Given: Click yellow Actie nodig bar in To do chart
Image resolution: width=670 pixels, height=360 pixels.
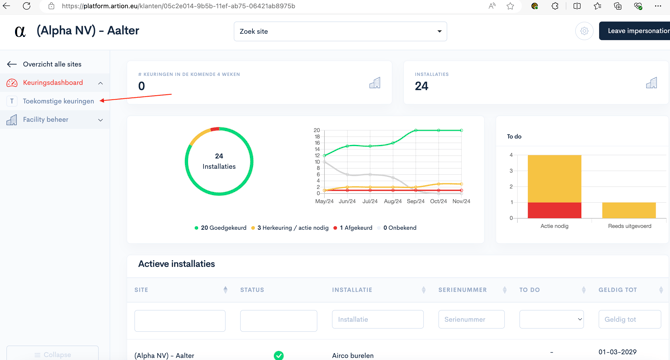Looking at the screenshot, I should (x=554, y=179).
